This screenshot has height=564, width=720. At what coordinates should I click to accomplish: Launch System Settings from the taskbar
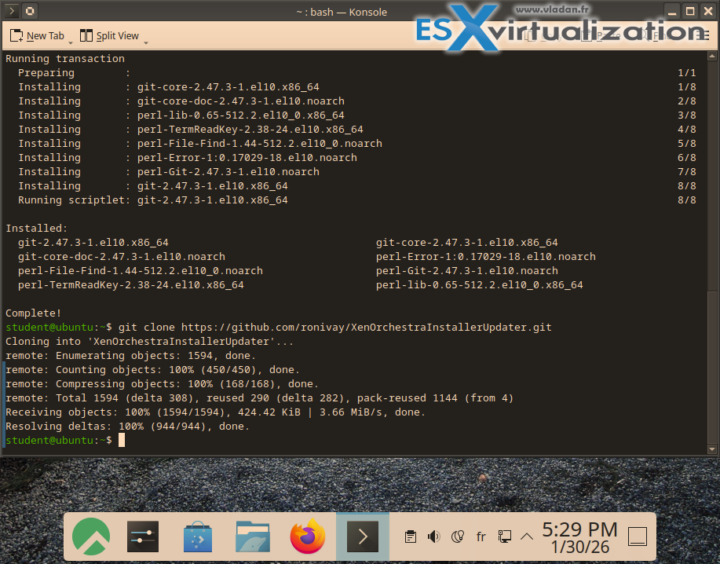[x=144, y=537]
